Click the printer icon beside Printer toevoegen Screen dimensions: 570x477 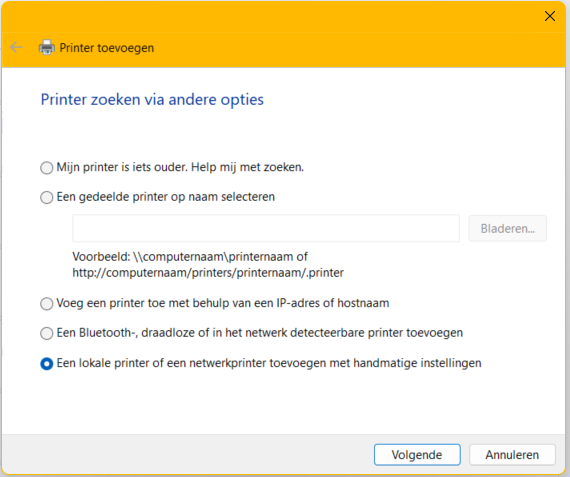click(x=47, y=47)
